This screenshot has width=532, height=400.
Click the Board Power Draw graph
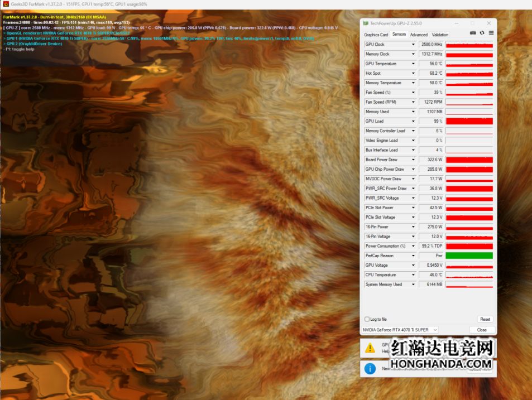(x=469, y=160)
